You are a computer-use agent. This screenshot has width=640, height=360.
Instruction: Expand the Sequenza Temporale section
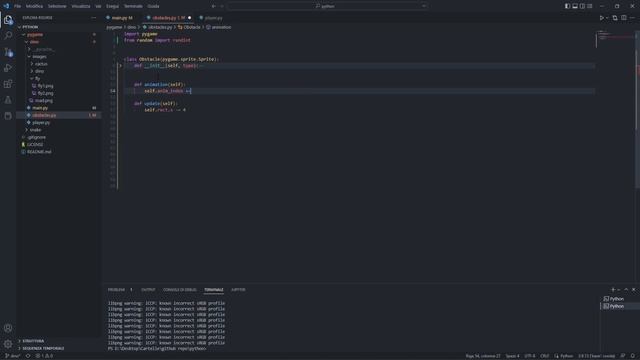(x=43, y=348)
